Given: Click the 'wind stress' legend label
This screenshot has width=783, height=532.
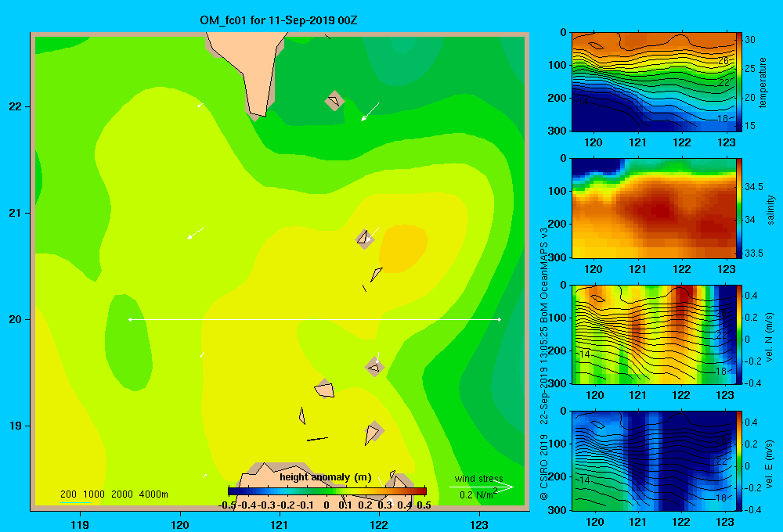Looking at the screenshot, I should click(479, 478).
